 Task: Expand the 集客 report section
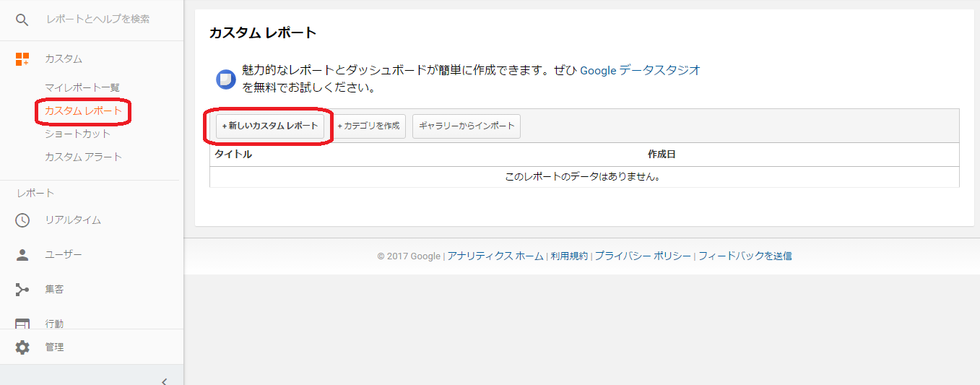click(x=54, y=290)
